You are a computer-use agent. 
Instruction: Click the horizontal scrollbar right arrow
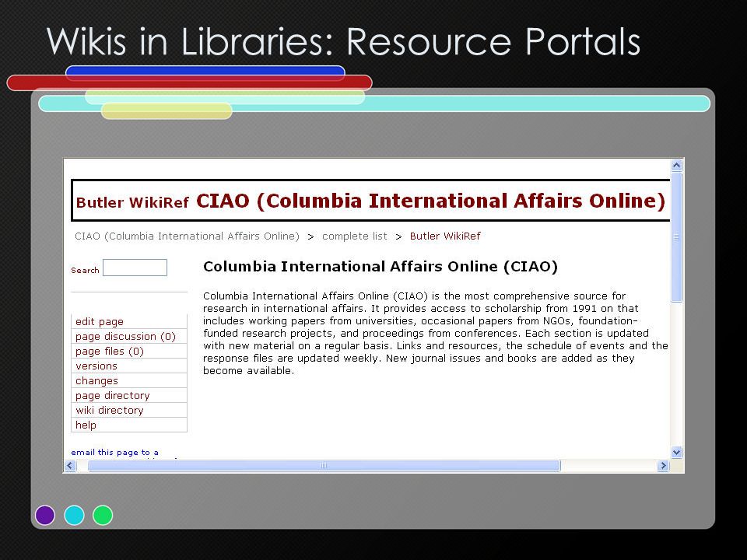coord(663,466)
